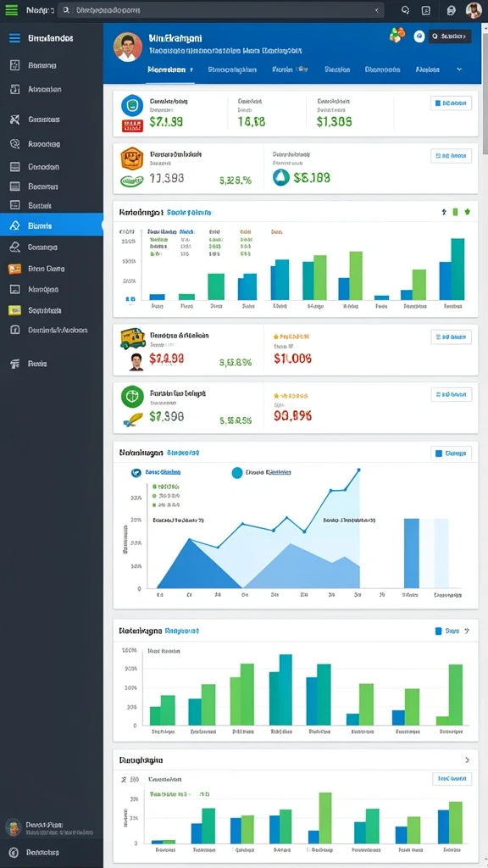
Task: Expand the bottom chart panel using right chevron
Action: [x=467, y=760]
